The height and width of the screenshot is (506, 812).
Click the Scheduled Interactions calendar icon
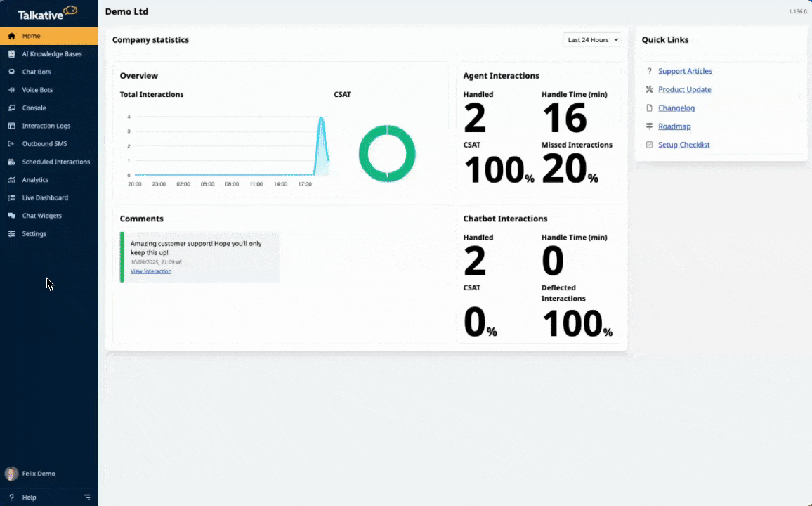point(11,162)
